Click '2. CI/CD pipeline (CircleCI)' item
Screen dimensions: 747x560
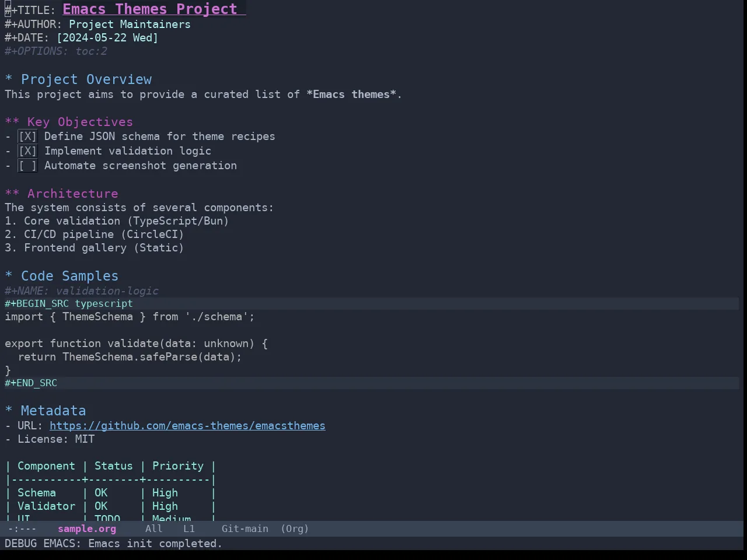95,235
